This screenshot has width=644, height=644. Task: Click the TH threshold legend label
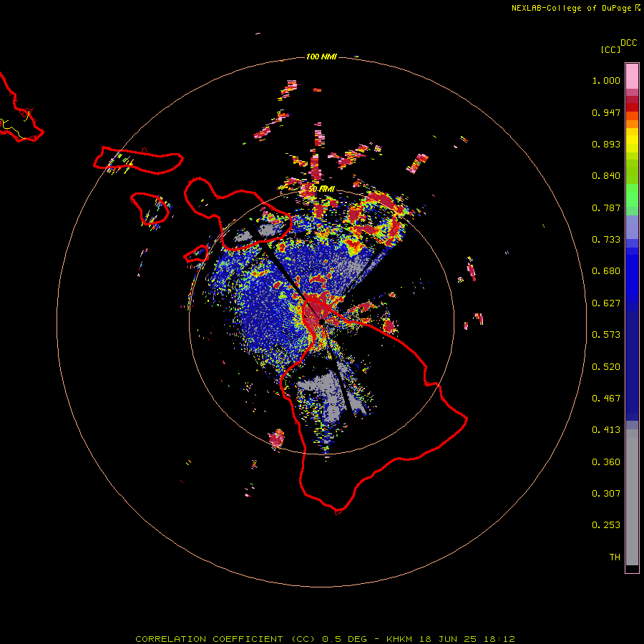click(x=615, y=557)
